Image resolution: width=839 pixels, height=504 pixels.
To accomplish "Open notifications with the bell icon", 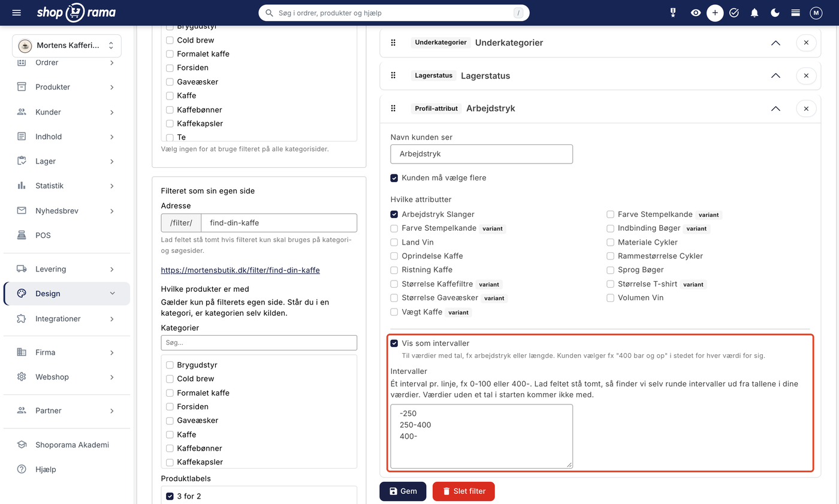I will (755, 13).
